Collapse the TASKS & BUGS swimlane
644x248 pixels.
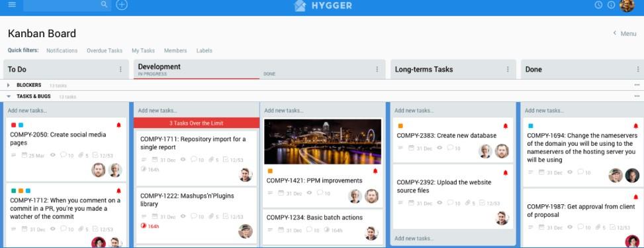click(9, 96)
